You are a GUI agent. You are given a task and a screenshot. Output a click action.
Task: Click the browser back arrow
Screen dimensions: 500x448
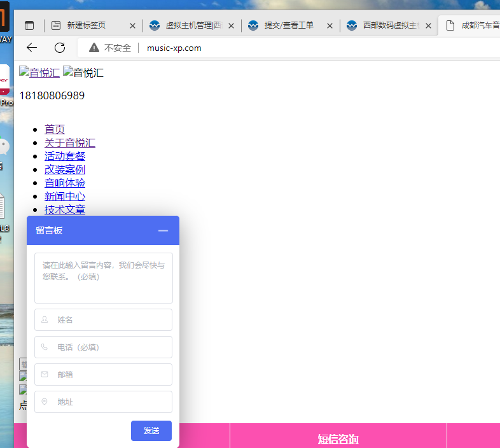tap(32, 48)
